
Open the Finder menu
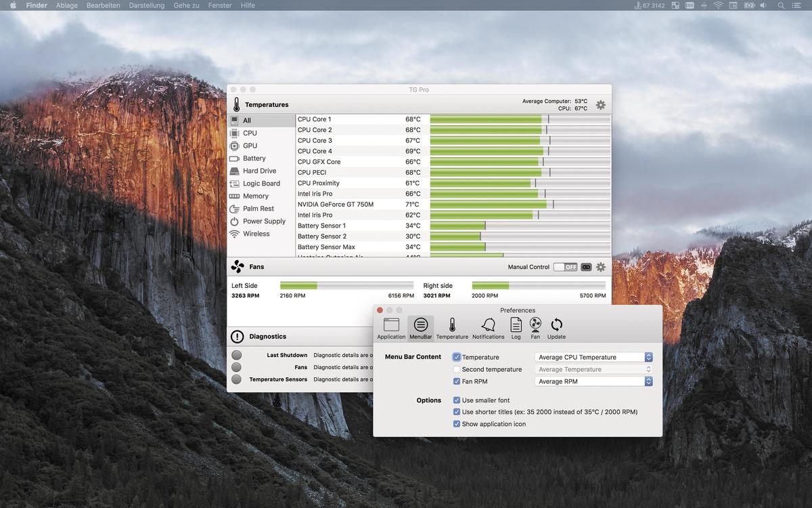[37, 5]
